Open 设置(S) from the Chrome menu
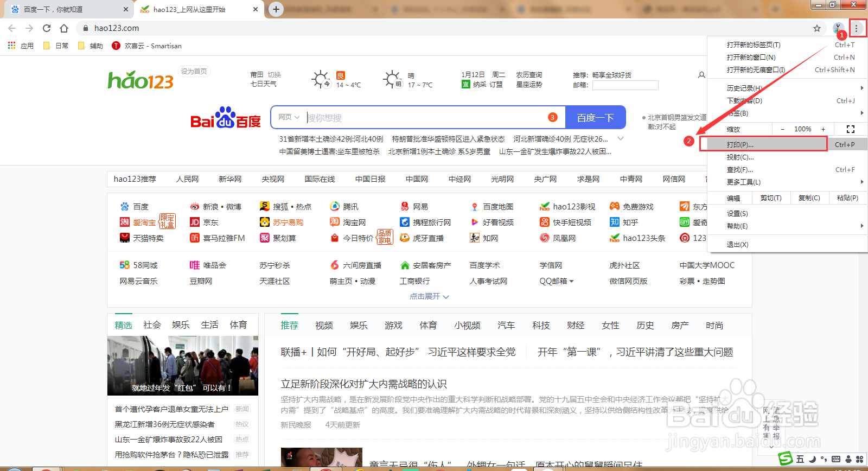 point(787,214)
